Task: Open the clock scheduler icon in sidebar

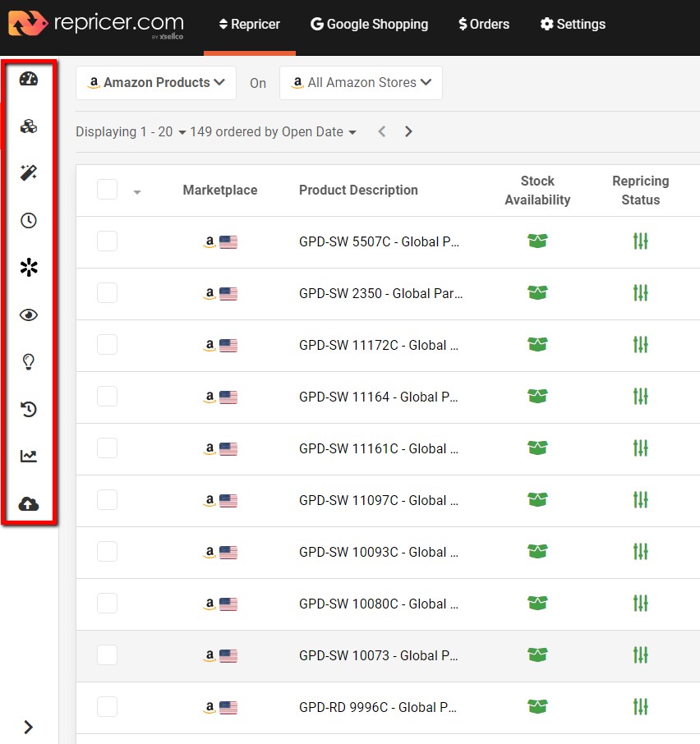Action: (x=29, y=220)
